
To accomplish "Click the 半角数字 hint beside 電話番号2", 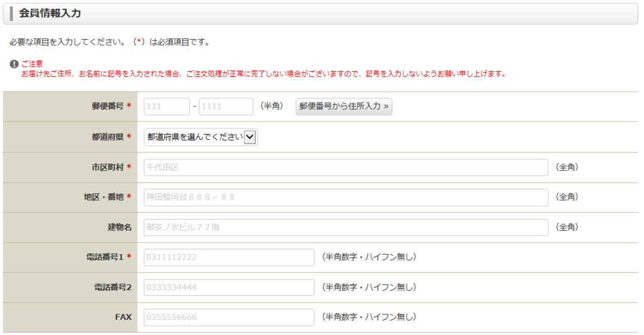I will pyautogui.click(x=369, y=287).
